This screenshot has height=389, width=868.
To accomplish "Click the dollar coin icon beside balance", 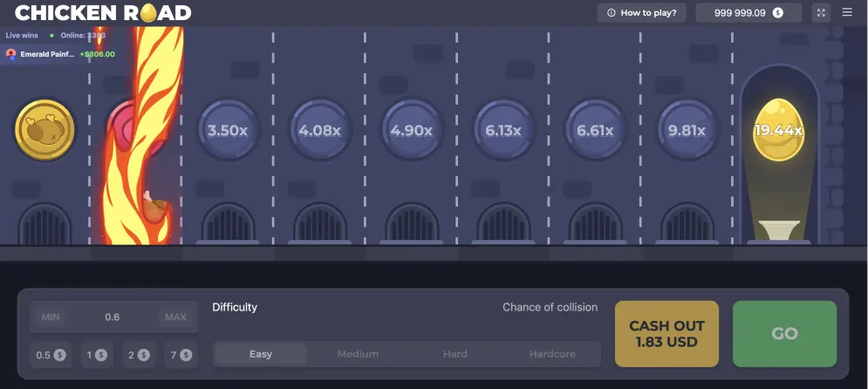I will tap(778, 13).
